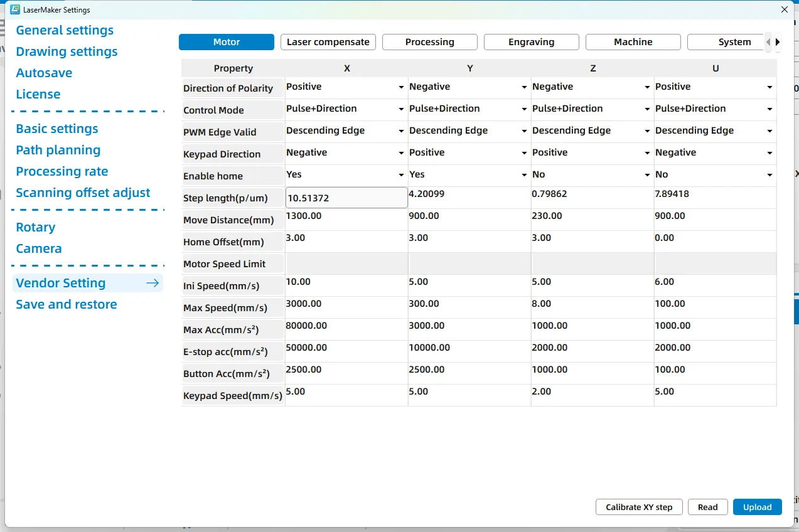Open Z axis PWM Edge Valid dropdown
The image size is (799, 532).
647,131
